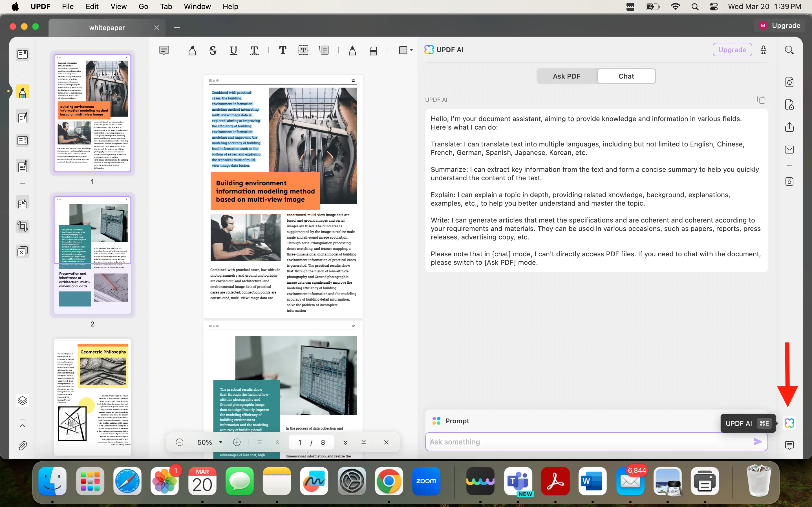The width and height of the screenshot is (812, 507).
Task: Switch to Ask PDF mode
Action: point(566,76)
